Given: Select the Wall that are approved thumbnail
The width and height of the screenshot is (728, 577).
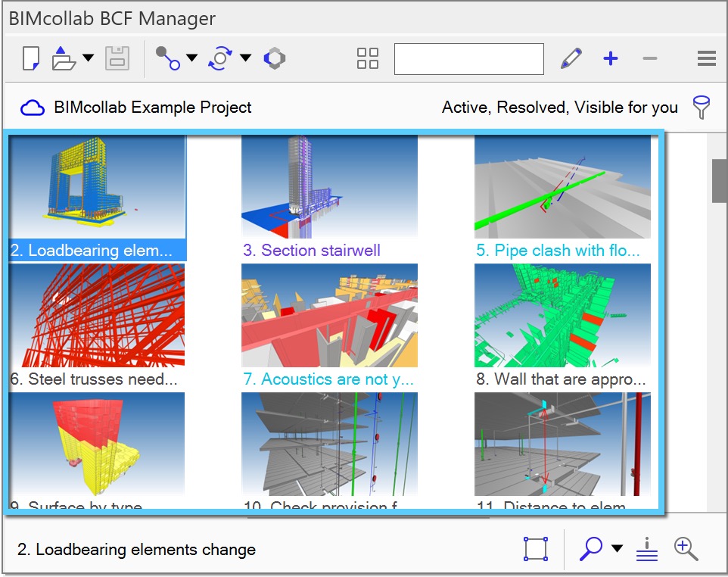Looking at the screenshot, I should pyautogui.click(x=562, y=316).
